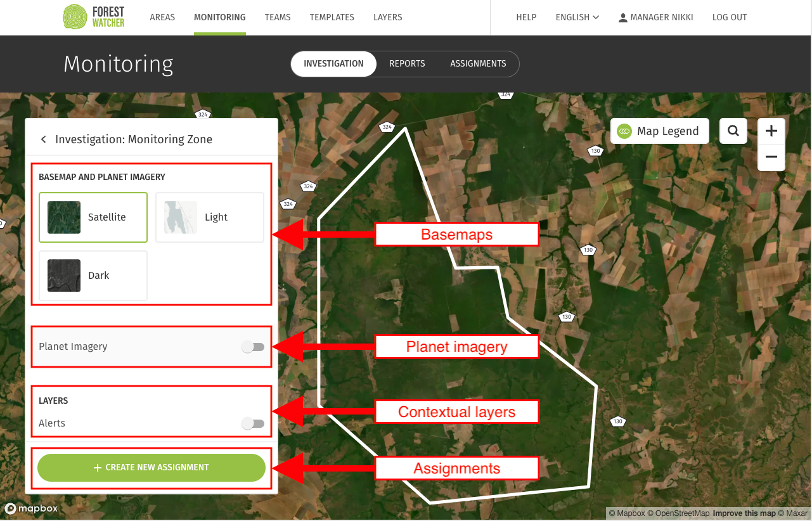Open the Assignments tab
The height and width of the screenshot is (521, 812).
coord(478,64)
